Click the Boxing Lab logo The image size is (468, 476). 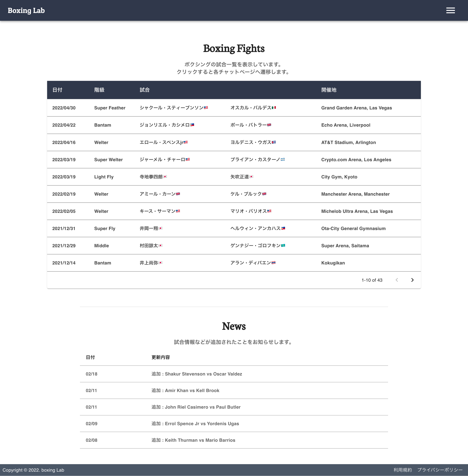(26, 10)
